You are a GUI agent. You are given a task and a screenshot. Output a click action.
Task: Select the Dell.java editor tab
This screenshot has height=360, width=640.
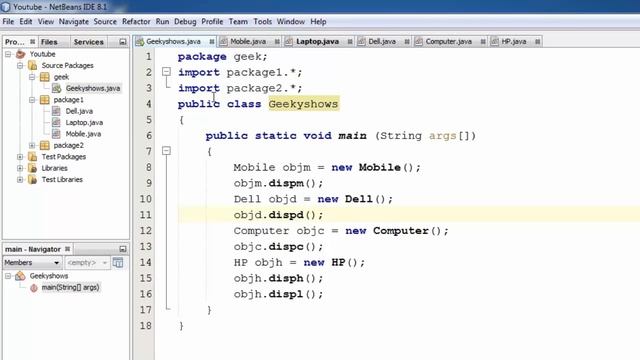pyautogui.click(x=382, y=42)
